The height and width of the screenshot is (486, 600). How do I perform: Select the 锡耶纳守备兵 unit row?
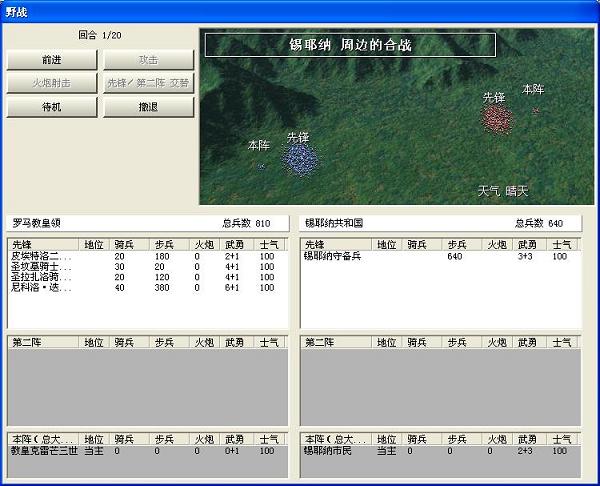tap(440, 256)
